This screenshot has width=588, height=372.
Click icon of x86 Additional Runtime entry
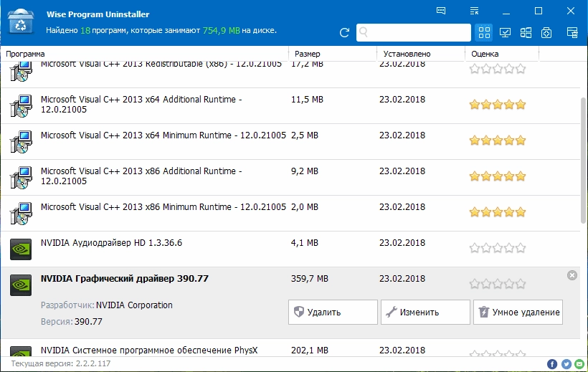click(21, 178)
